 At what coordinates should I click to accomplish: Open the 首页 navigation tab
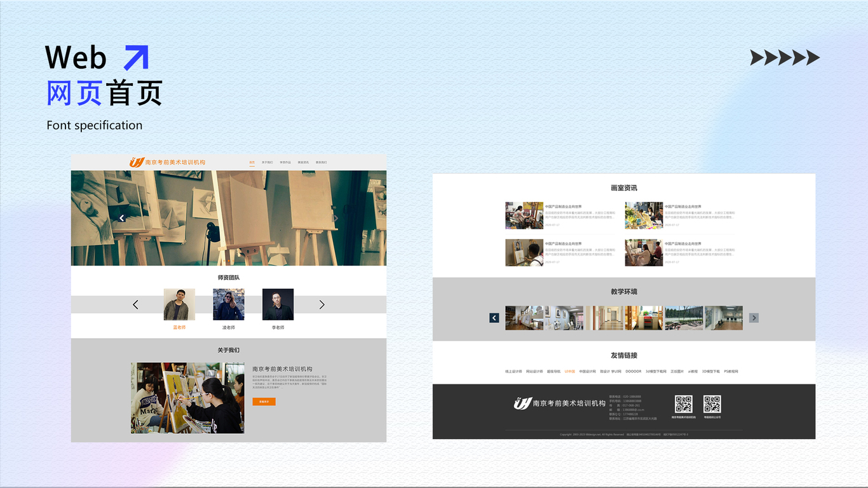point(252,162)
